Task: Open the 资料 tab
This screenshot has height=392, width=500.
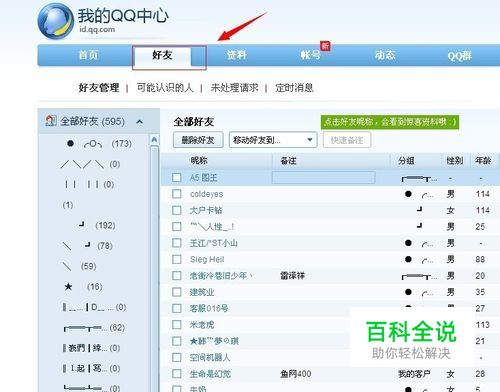Action: tap(236, 55)
